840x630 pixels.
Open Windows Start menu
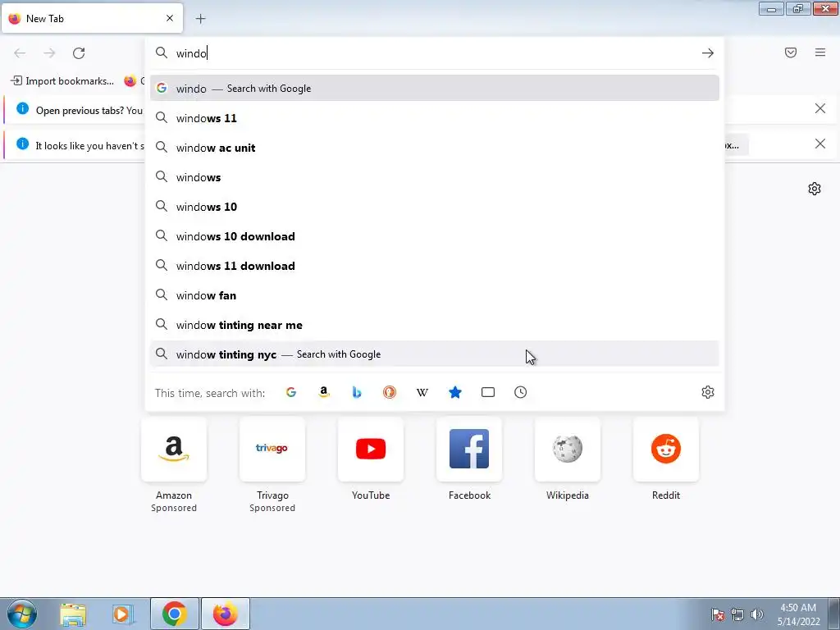point(22,614)
